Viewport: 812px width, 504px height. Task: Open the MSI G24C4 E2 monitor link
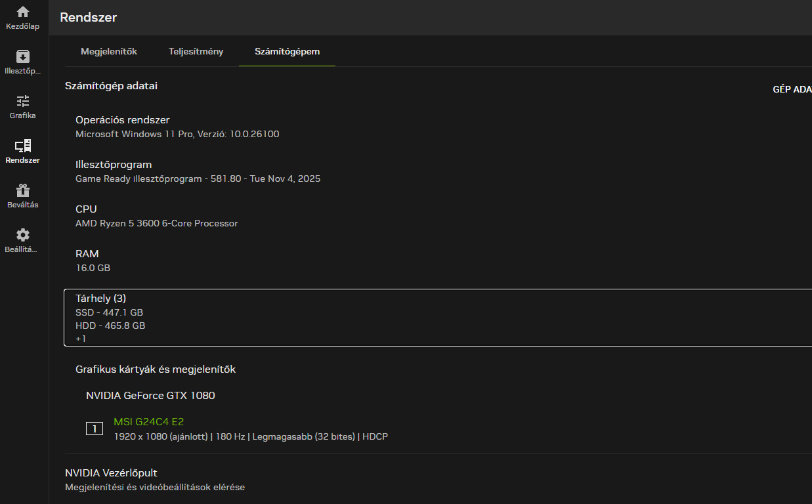click(x=148, y=422)
